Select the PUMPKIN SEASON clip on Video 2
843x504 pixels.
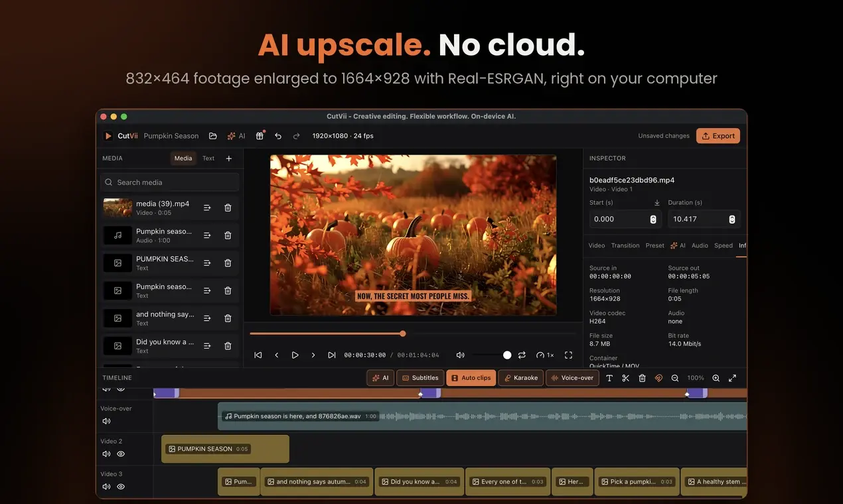point(226,449)
